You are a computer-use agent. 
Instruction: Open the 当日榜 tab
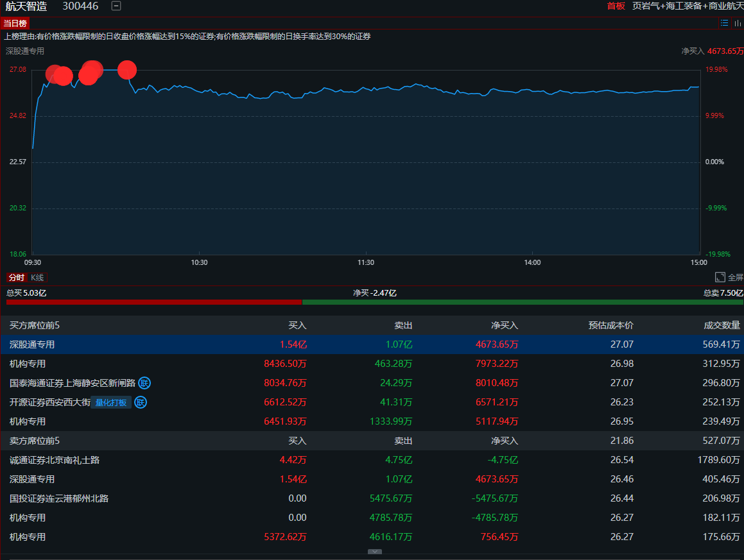coord(15,23)
